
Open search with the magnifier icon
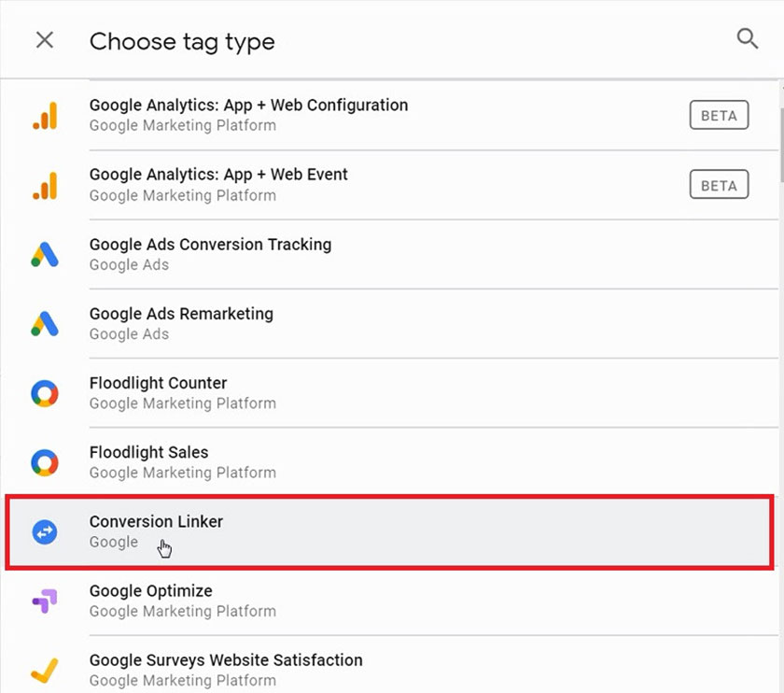pyautogui.click(x=747, y=38)
